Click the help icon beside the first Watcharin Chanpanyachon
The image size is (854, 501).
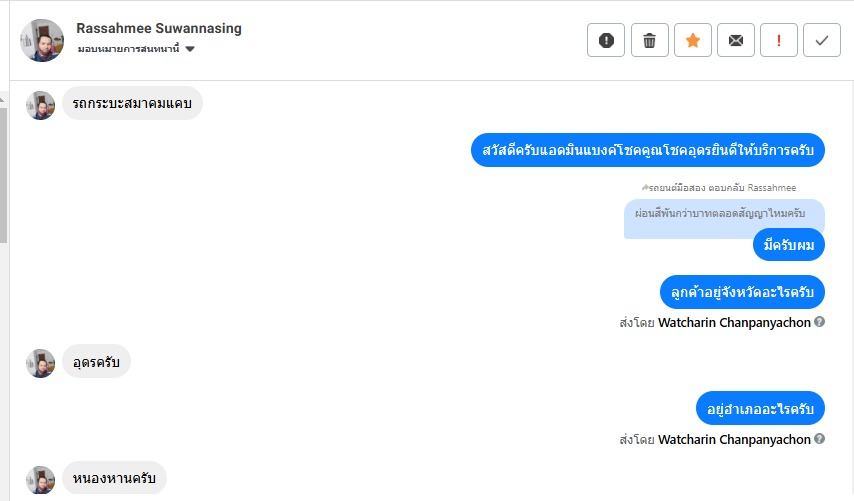coord(819,322)
